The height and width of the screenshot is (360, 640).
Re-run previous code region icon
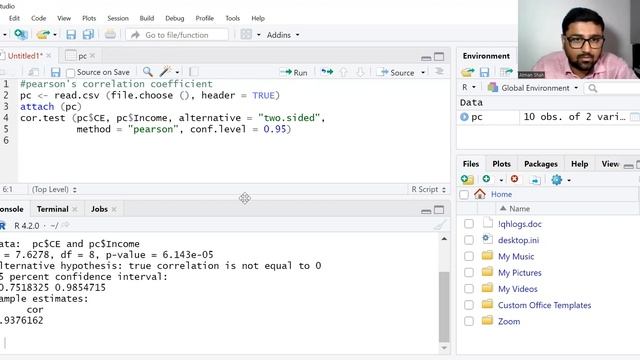click(327, 72)
